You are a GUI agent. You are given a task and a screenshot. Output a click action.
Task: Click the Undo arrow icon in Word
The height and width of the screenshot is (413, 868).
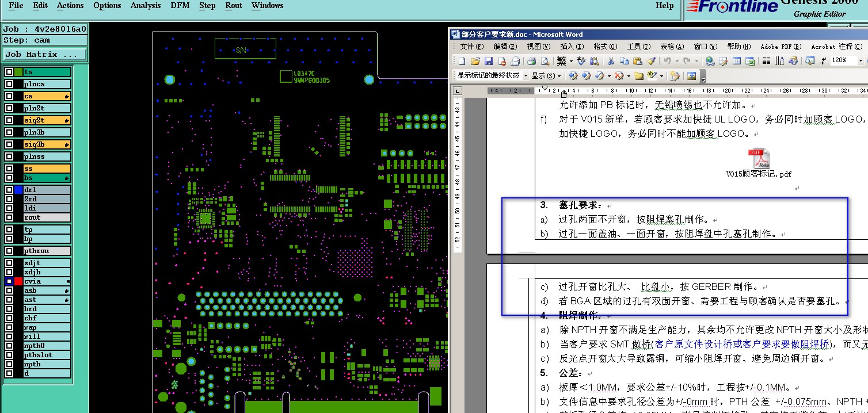668,61
